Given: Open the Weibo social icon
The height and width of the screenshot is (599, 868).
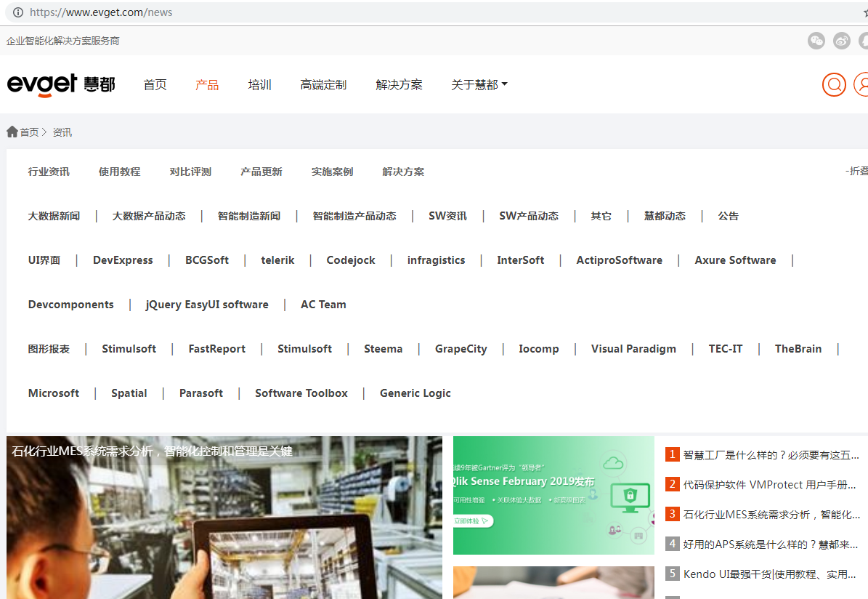Looking at the screenshot, I should point(841,41).
